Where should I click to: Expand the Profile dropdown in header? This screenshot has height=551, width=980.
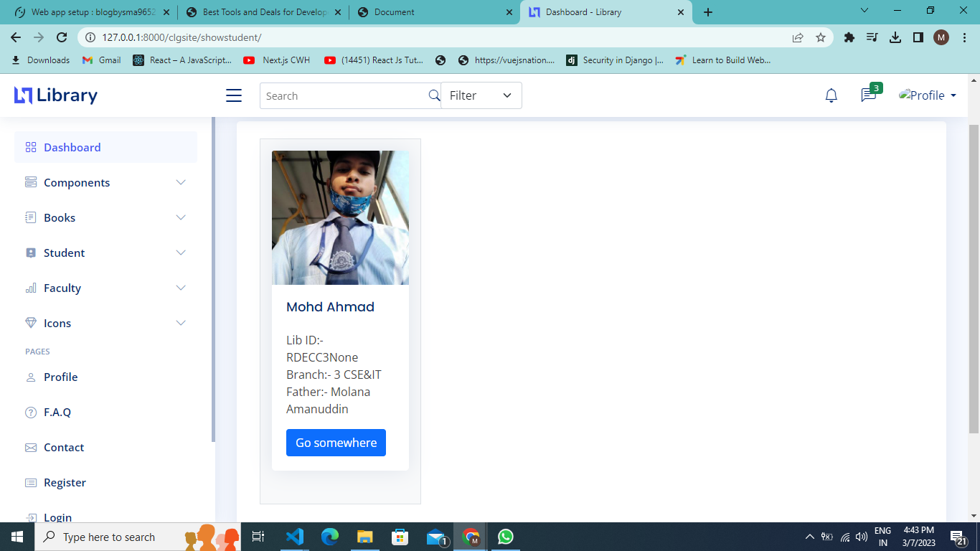[x=928, y=95]
